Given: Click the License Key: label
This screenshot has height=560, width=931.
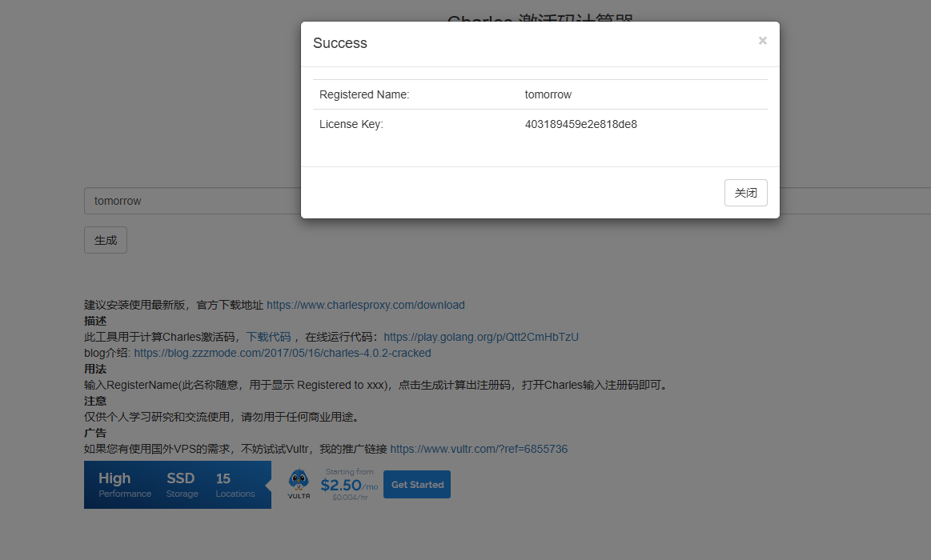Looking at the screenshot, I should 351,124.
